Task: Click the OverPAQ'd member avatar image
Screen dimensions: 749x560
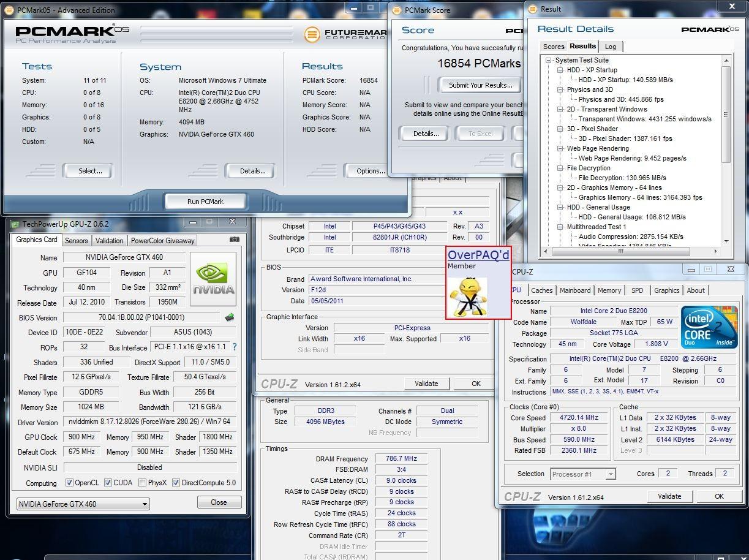Action: pyautogui.click(x=469, y=296)
